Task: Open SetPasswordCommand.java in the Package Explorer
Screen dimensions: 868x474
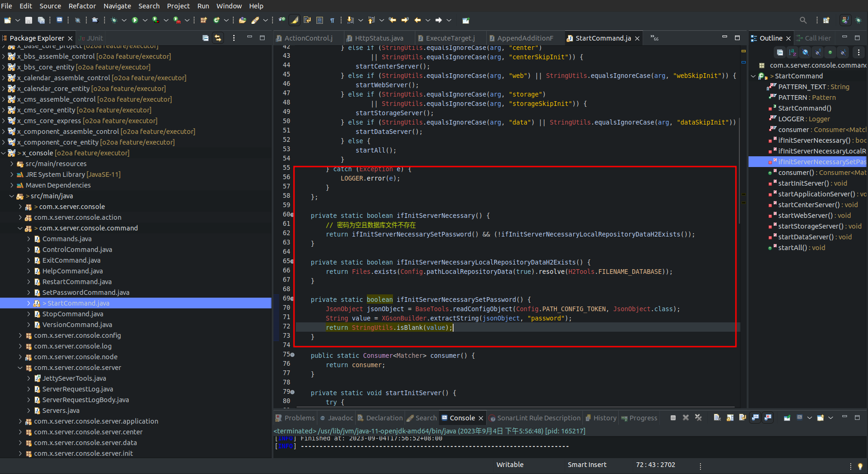Action: [86, 293]
